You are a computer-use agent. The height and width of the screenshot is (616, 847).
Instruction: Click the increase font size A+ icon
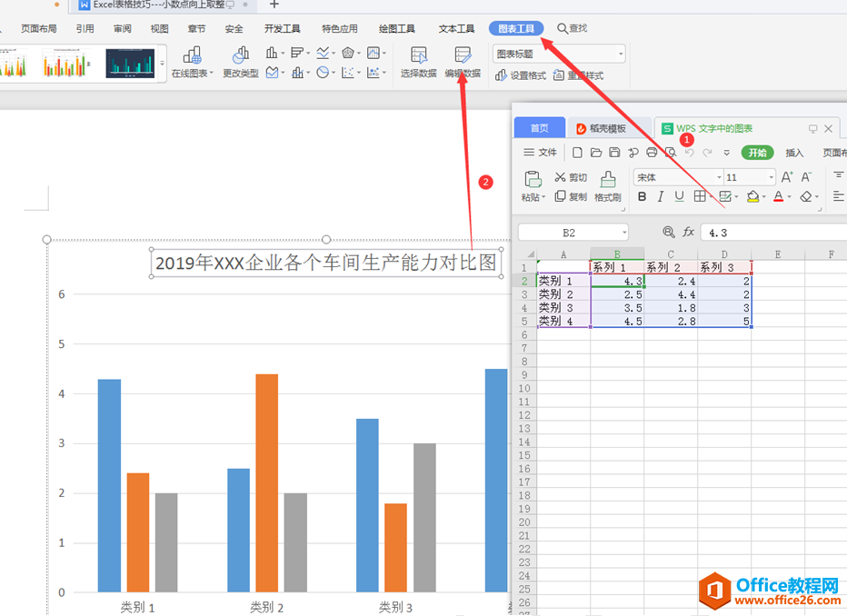[x=787, y=177]
